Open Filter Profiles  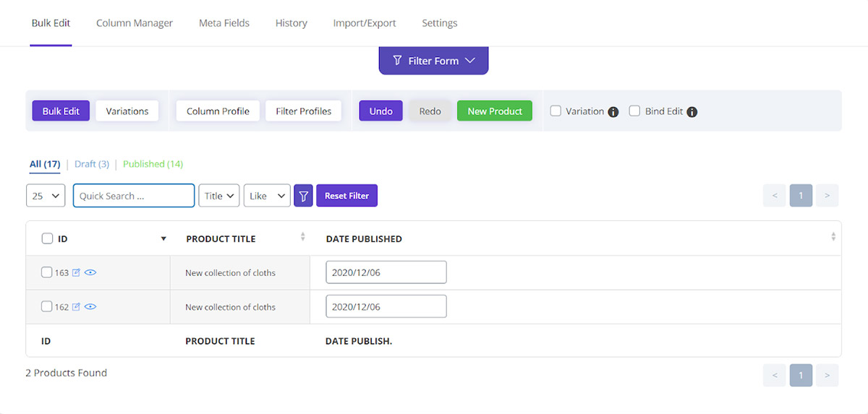(x=304, y=111)
